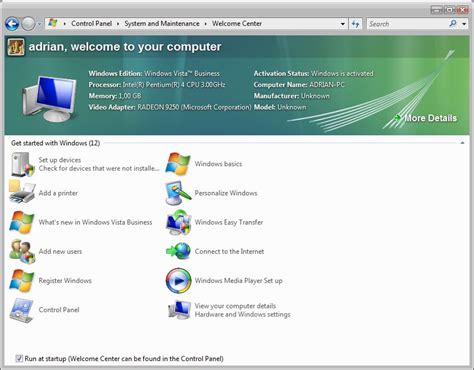Click the Forward navigation arrow button
This screenshot has width=474, height=370.
(28, 24)
